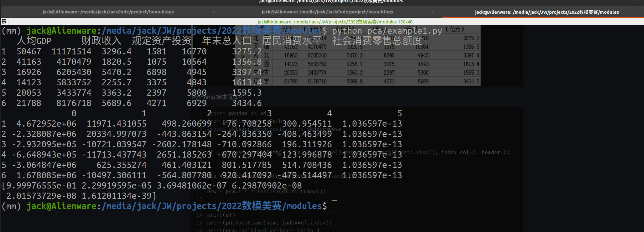Image resolution: width=644 pixels, height=232 pixels.
Task: Click the value '50467' in terminal row 1
Action: [29, 51]
